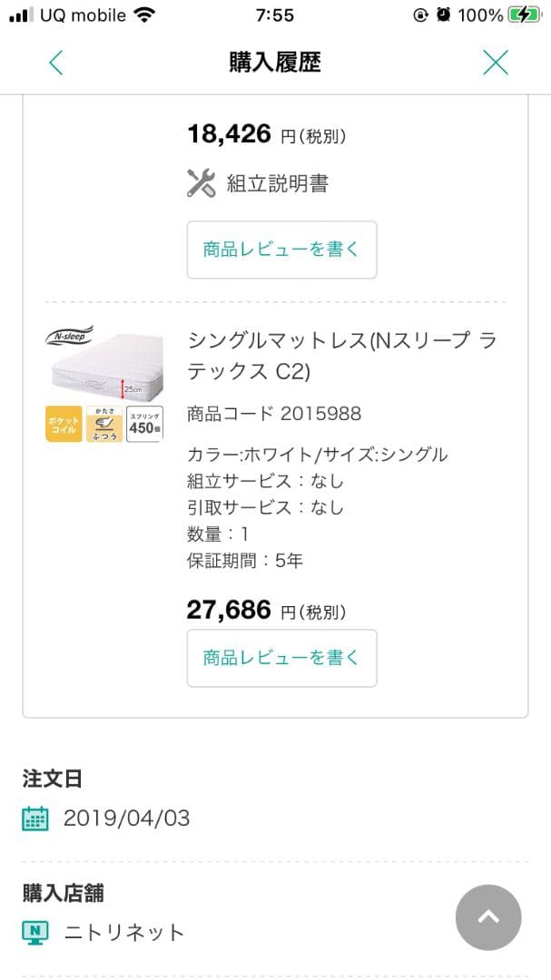Tap the 2019/04/03 order date
Viewport: 551px width, 980px height.
click(126, 818)
